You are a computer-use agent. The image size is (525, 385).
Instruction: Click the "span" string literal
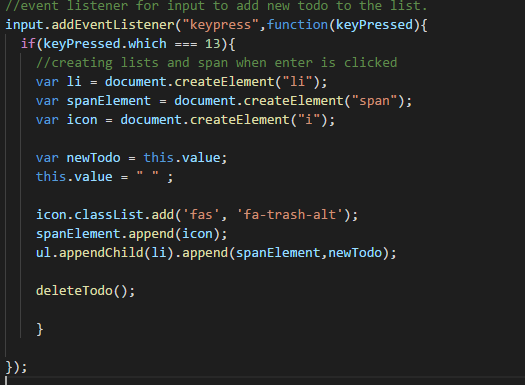click(x=374, y=101)
